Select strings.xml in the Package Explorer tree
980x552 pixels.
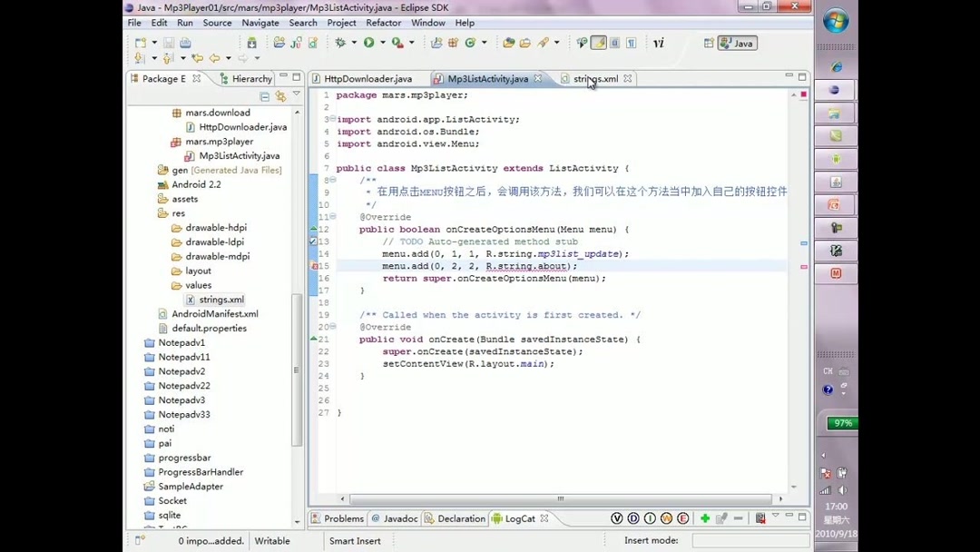[220, 300]
